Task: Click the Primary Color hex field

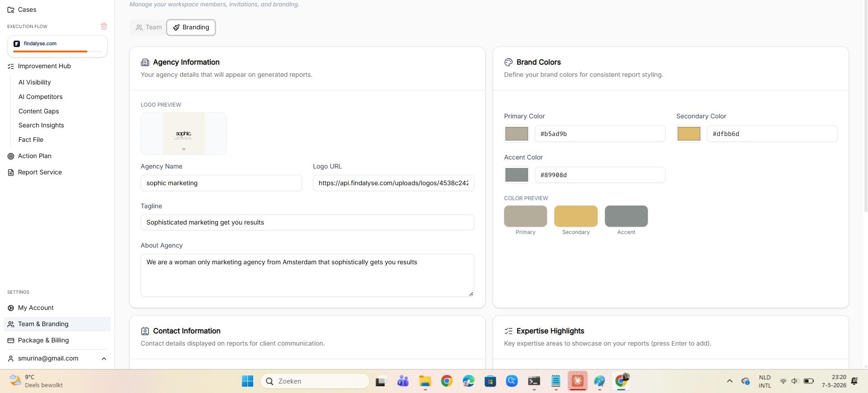Action: 600,134
